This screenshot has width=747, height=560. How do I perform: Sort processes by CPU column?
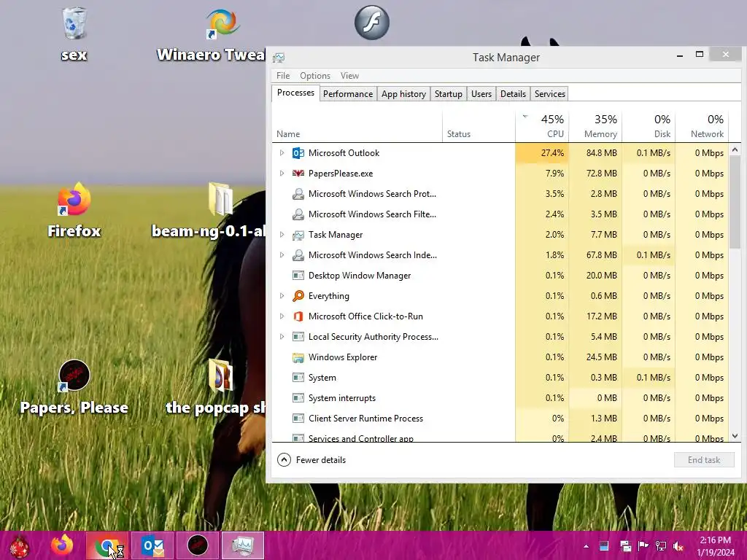point(542,126)
